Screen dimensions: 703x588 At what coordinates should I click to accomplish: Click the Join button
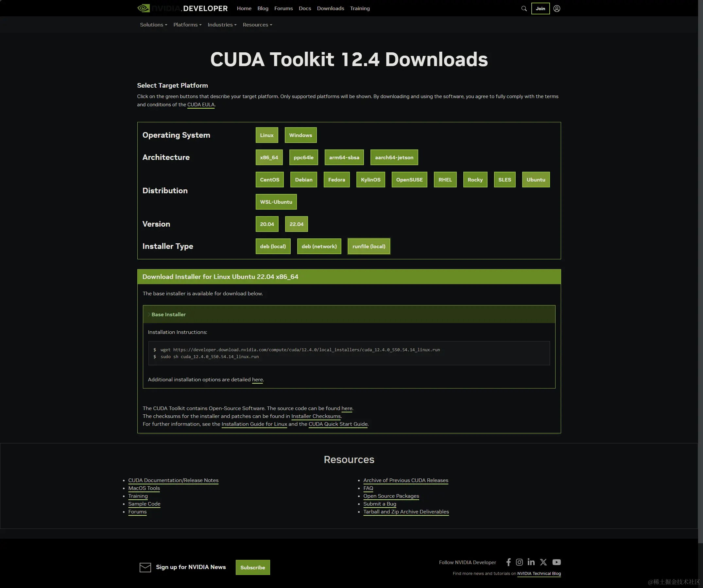[x=540, y=9]
